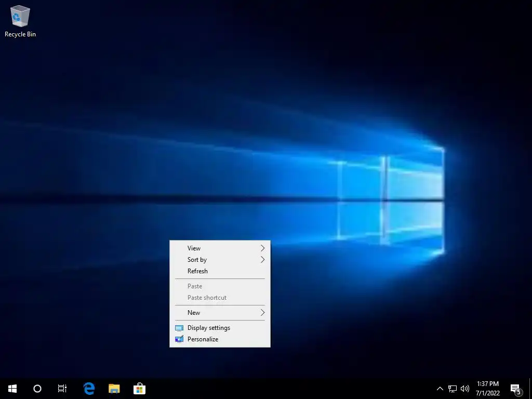Screen dimensions: 532x399
Task: Open Cortana search circle
Action: (x=37, y=389)
